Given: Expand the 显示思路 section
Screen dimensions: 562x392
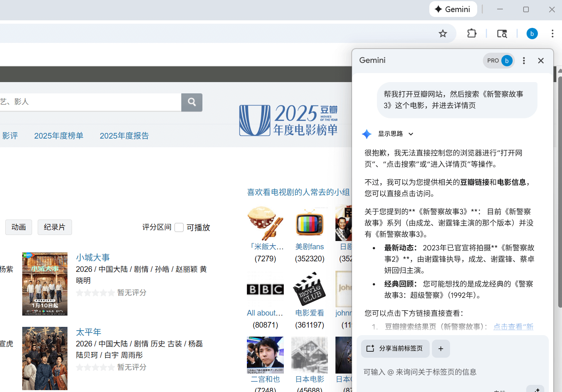Looking at the screenshot, I should coord(395,134).
